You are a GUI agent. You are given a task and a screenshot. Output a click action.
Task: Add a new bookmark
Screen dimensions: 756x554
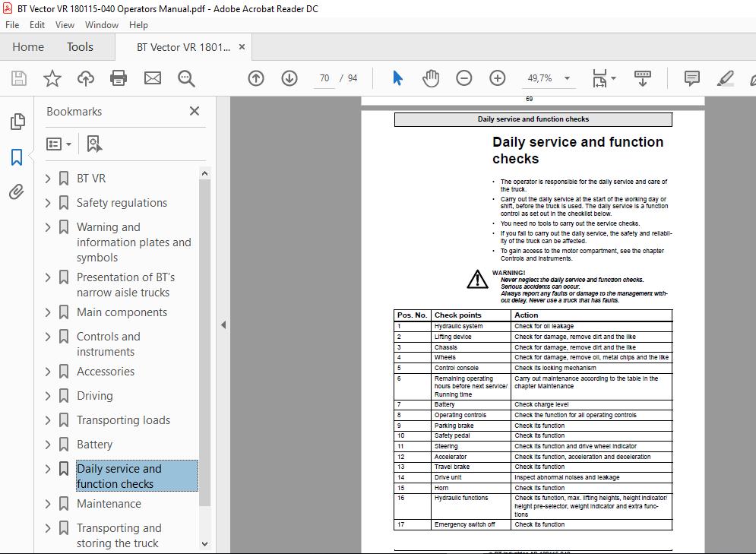point(93,143)
